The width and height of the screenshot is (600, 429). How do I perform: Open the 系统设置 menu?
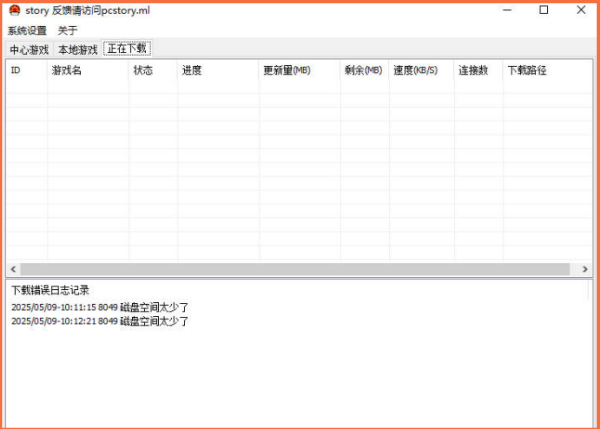(28, 31)
